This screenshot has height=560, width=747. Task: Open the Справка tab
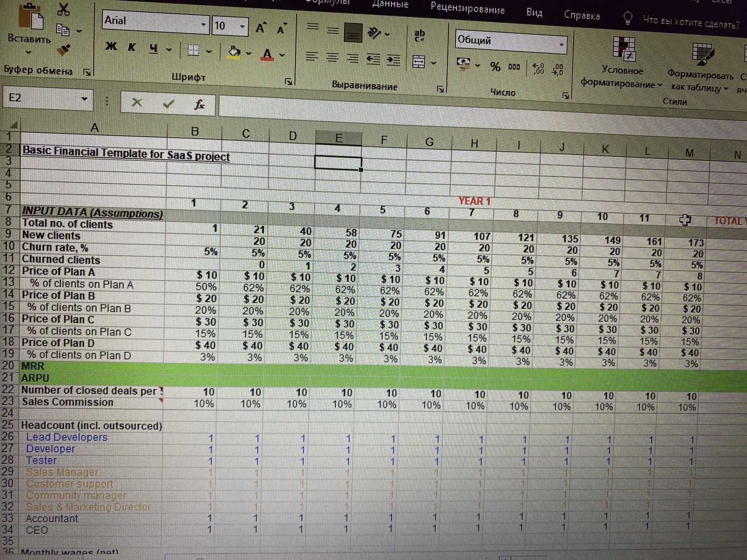pos(582,15)
